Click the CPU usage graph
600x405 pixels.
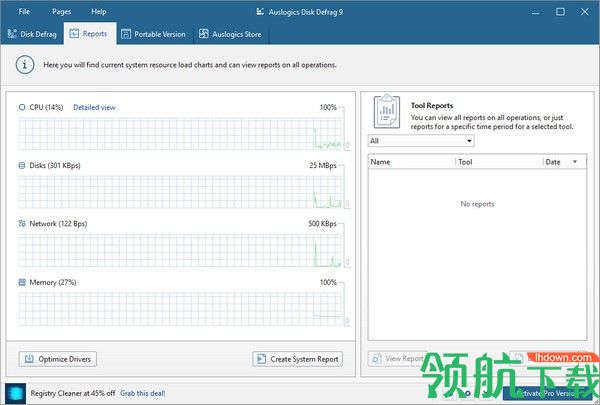(180, 134)
